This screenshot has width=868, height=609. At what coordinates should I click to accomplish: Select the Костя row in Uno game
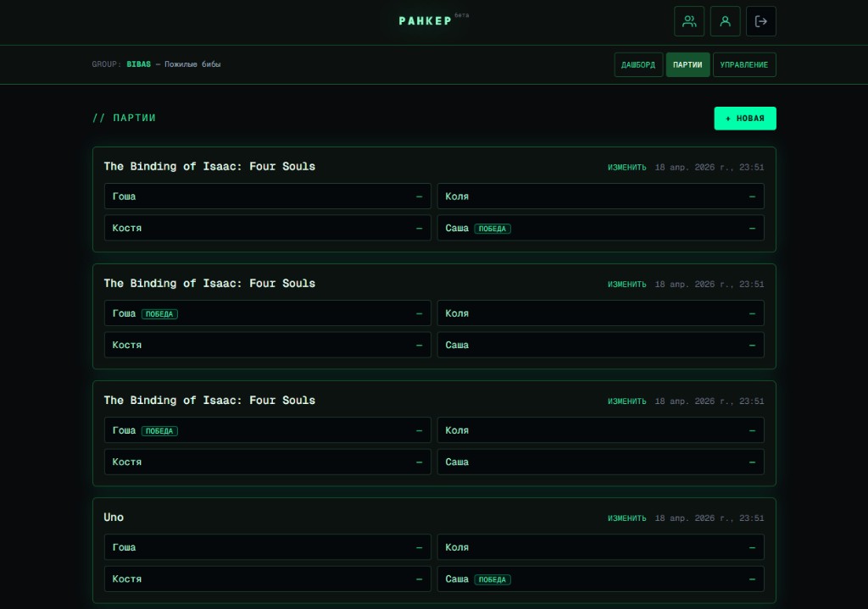[x=267, y=579]
